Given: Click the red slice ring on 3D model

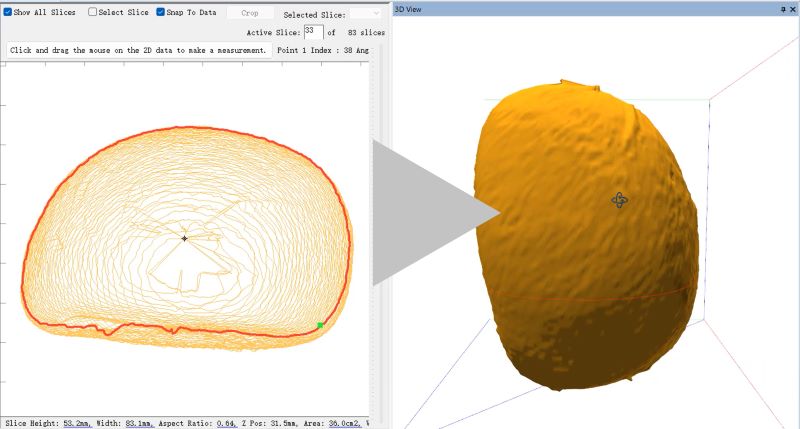Looking at the screenshot, I should pyautogui.click(x=600, y=298).
